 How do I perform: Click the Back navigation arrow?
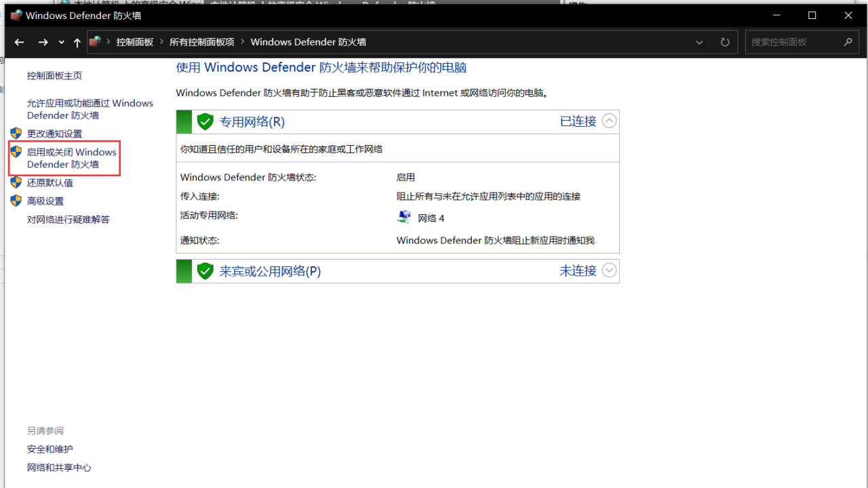[20, 42]
